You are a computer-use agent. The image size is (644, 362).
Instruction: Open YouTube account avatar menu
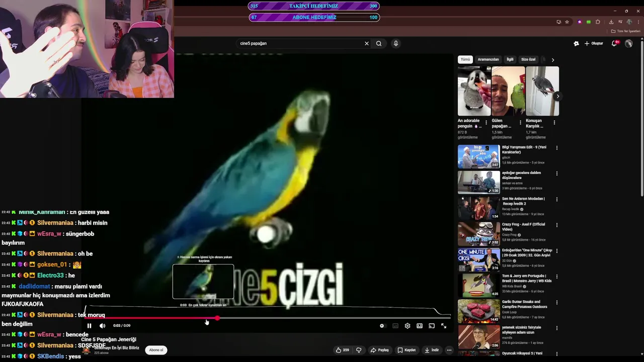click(629, 43)
